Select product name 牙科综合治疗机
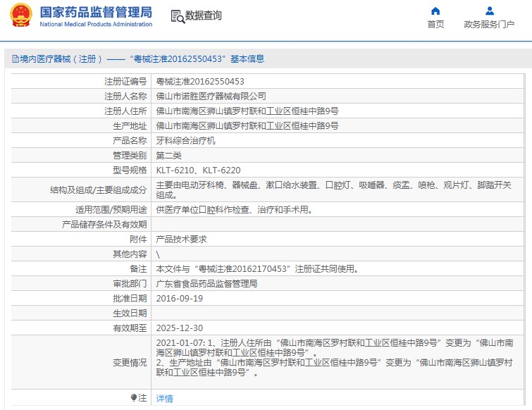The width and height of the screenshot is (532, 410). 185,140
